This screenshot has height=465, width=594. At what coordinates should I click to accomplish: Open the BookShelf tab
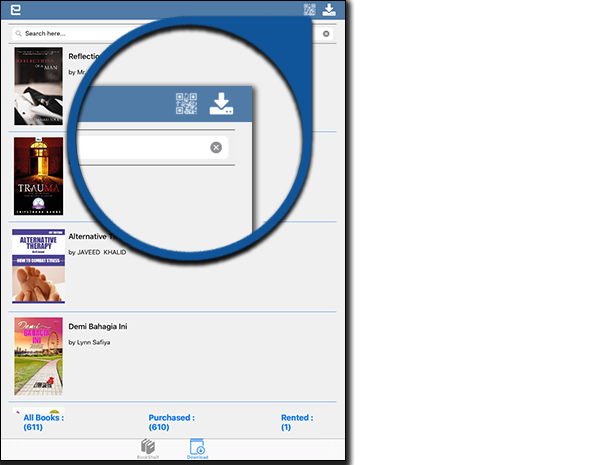(148, 449)
